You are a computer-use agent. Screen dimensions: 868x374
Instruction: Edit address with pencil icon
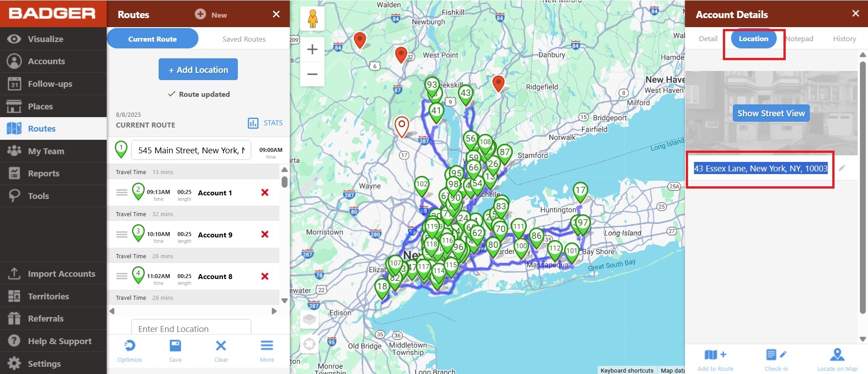tap(842, 168)
